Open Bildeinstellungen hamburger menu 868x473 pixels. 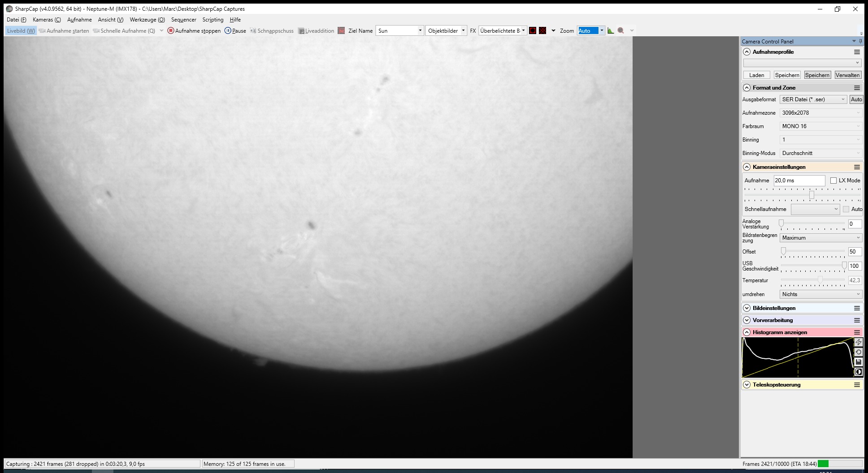coord(857,308)
